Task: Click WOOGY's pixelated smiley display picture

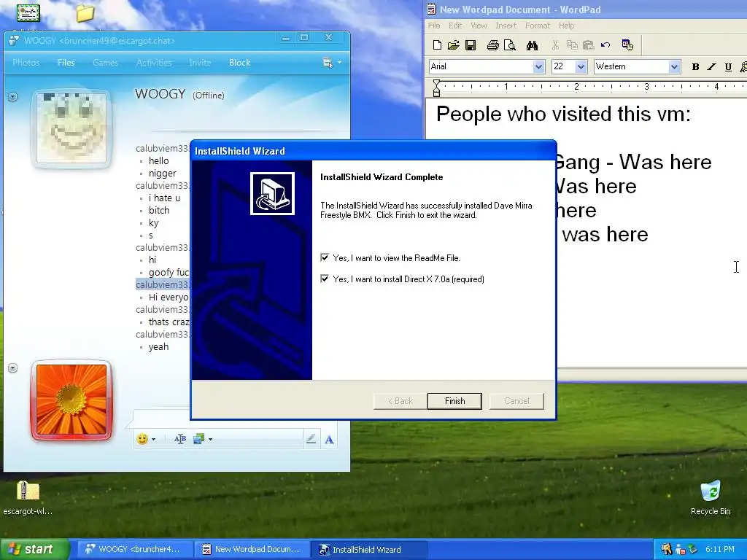Action: [71, 128]
